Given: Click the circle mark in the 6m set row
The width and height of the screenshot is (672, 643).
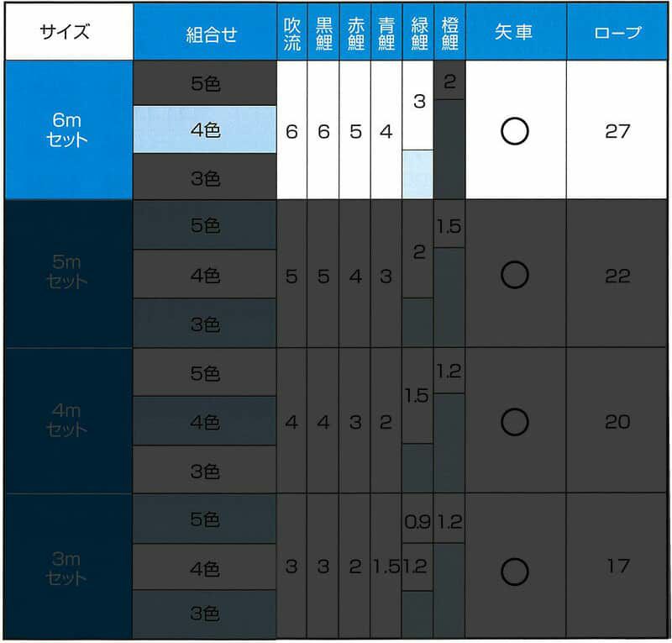Looking at the screenshot, I should pos(514,131).
